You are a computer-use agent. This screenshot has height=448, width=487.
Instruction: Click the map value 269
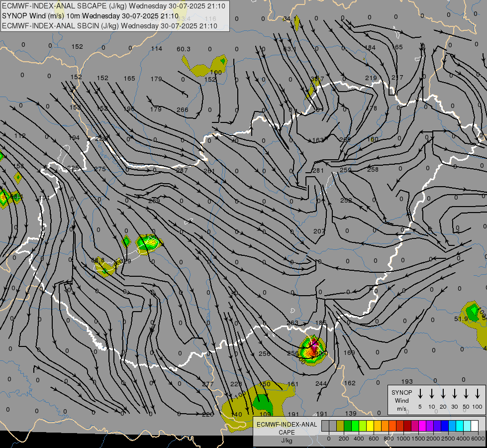[x=154, y=201]
